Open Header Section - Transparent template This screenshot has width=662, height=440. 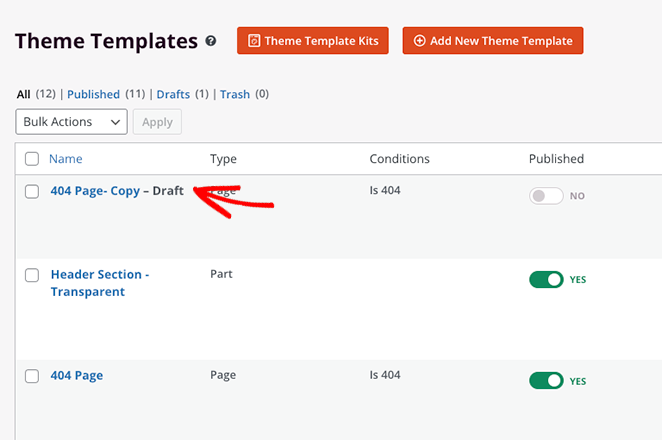tap(100, 283)
